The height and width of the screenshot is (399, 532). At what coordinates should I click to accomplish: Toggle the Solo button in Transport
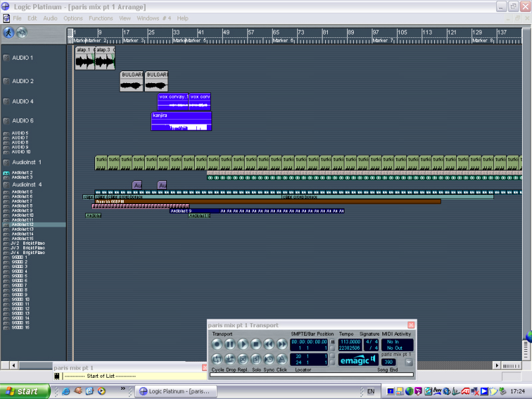click(x=256, y=360)
